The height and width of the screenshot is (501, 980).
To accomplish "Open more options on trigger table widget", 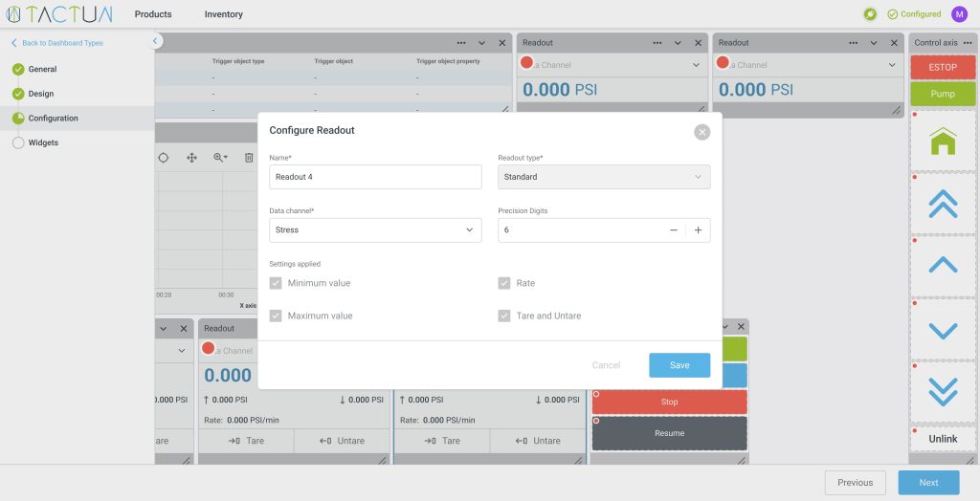I will 461,43.
